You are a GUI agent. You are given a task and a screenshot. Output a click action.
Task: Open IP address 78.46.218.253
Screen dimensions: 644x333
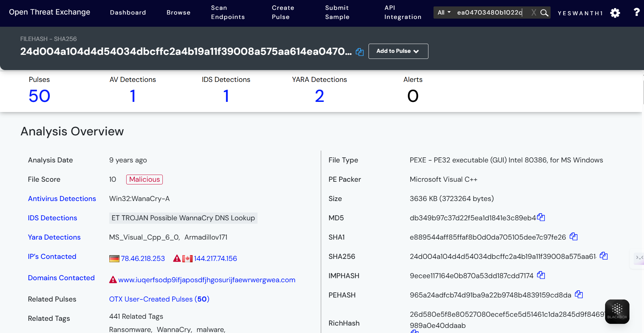(x=143, y=259)
